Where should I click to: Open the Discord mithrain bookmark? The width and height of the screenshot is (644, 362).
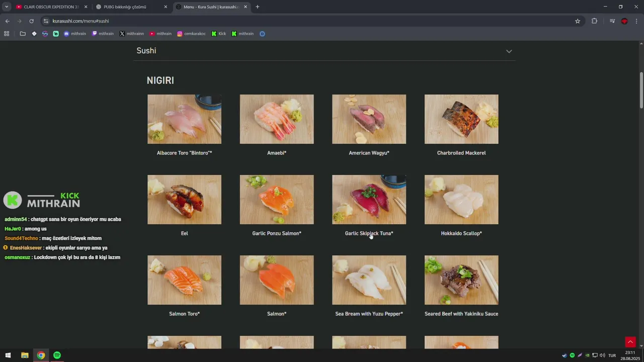[75, 34]
